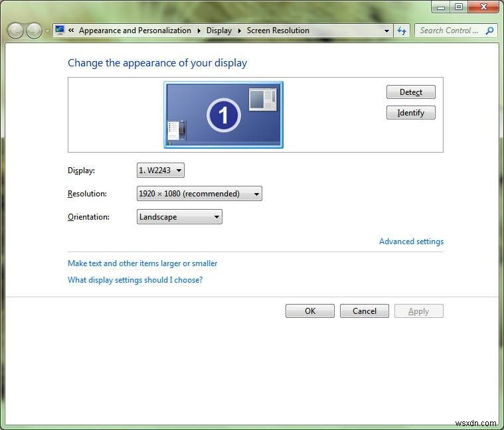Go to Appearance and Personalization breadcrumb
Viewport: 504px width, 430px height.
click(x=135, y=31)
